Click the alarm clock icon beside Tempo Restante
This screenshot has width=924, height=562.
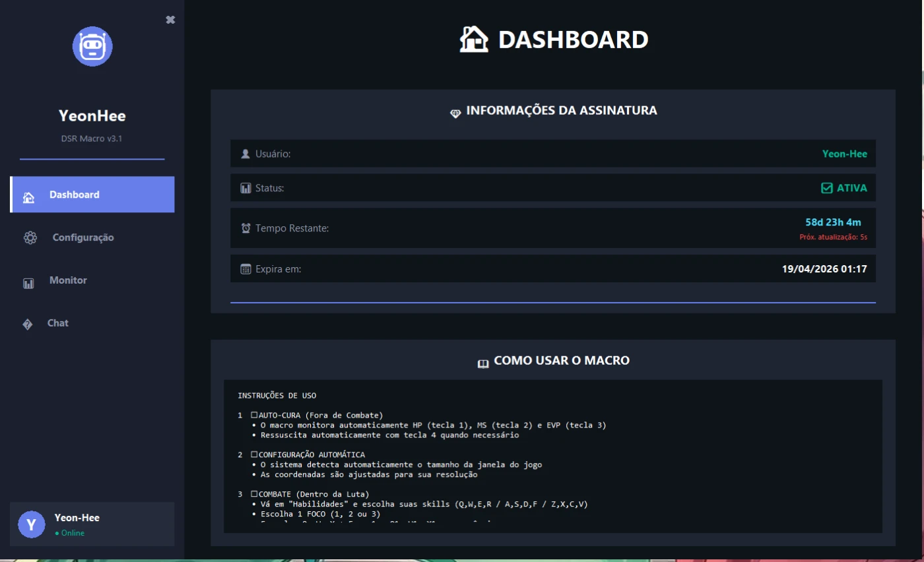246,228
